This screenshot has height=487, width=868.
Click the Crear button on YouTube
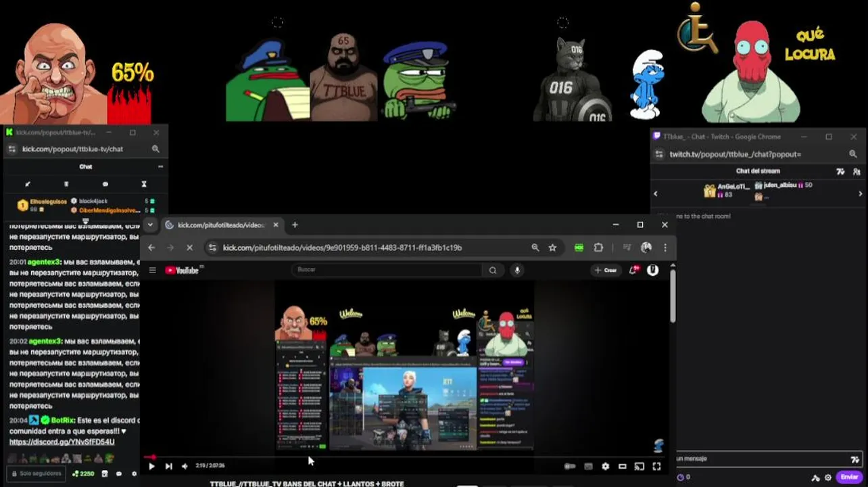606,270
